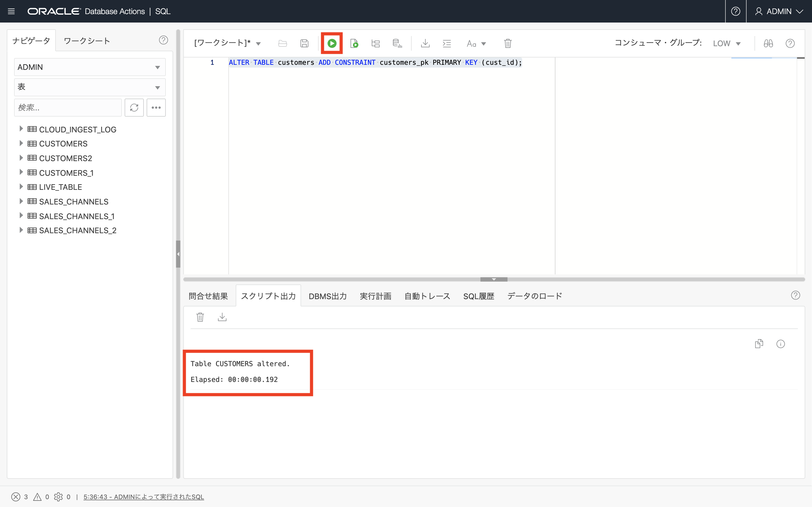Open the executed SQL status link
Screen dimensions: 812x507
tap(144, 497)
